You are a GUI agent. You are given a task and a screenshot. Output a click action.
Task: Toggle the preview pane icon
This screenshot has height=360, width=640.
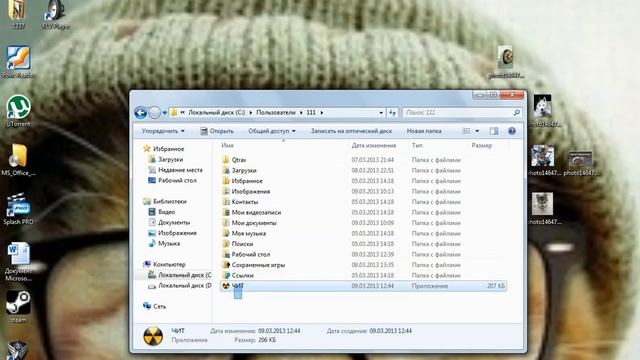pos(494,131)
